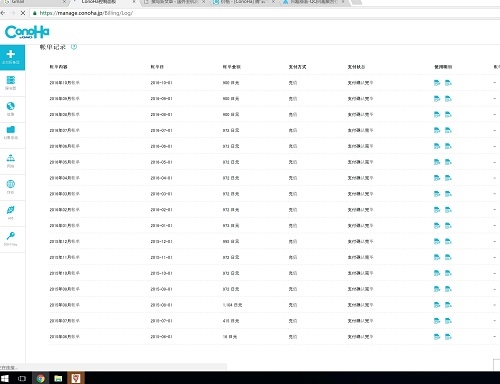Open second document icon in 2016-02-01 row
500x384 pixels.
(448, 210)
